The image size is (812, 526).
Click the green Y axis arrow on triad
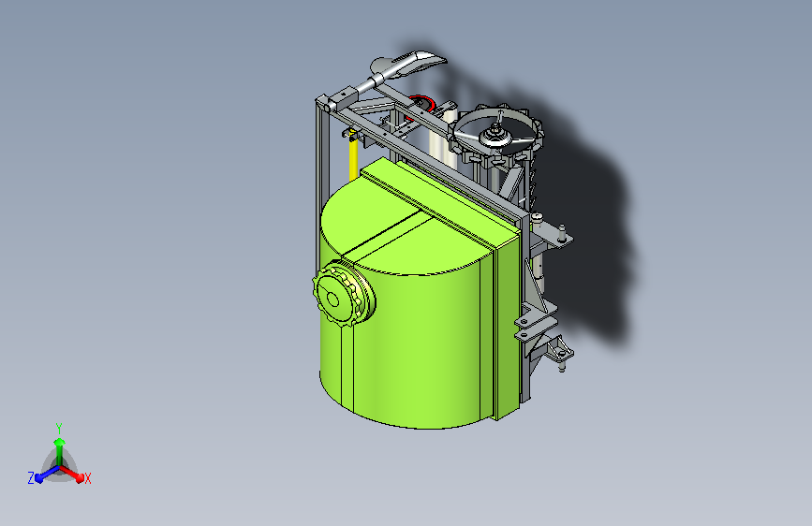[x=60, y=452]
